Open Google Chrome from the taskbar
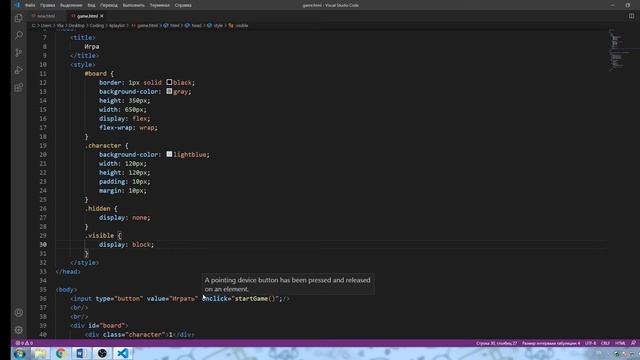 [x=61, y=353]
